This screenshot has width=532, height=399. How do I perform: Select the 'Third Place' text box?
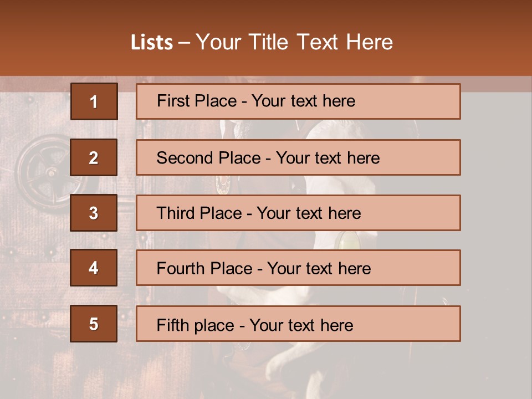(298, 213)
